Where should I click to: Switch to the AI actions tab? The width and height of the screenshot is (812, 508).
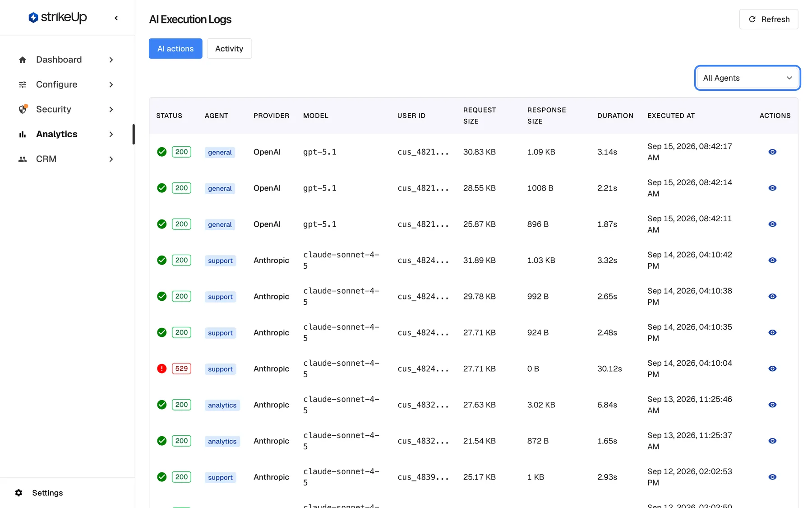click(175, 48)
